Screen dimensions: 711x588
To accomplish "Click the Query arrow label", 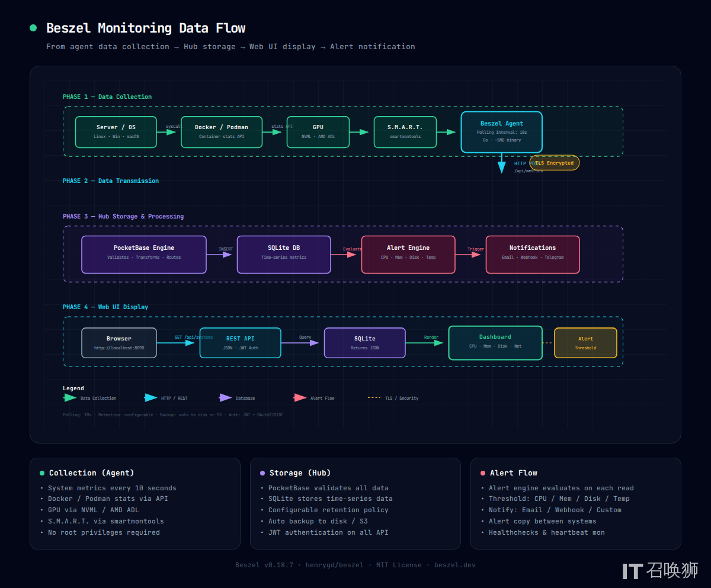I will pos(305,338).
